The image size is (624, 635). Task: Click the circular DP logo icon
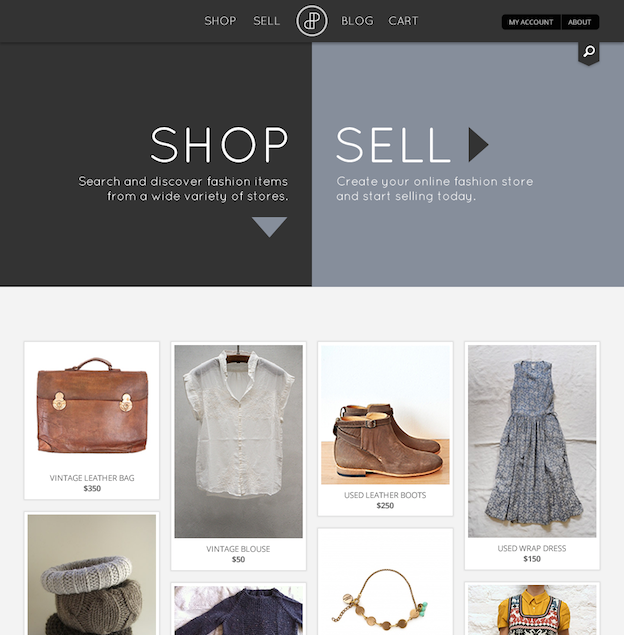[x=312, y=21]
